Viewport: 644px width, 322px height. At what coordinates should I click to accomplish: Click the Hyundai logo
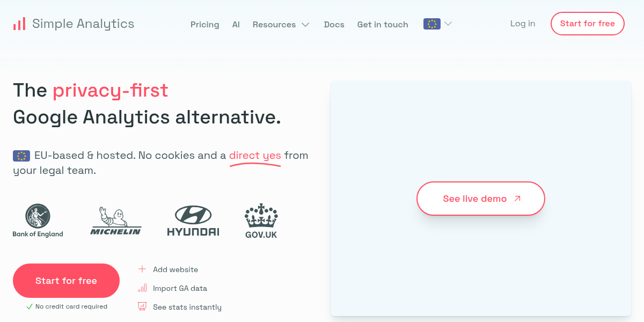(x=193, y=221)
